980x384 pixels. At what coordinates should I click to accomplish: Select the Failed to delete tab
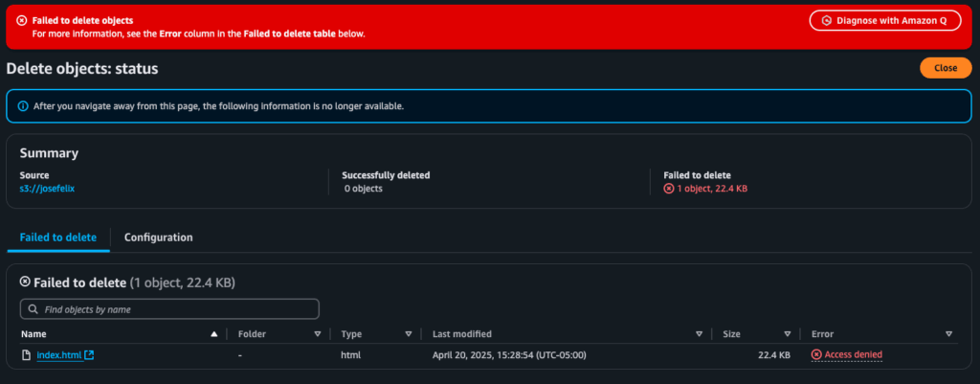[x=58, y=237]
